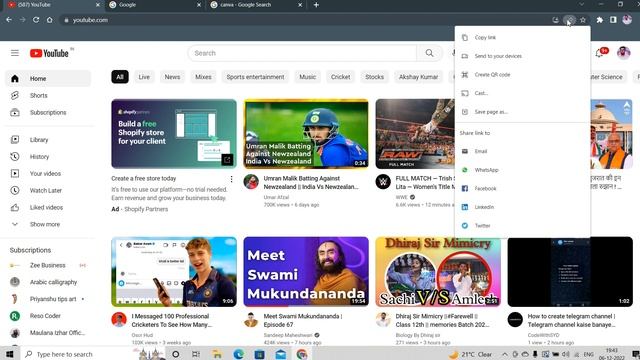Image resolution: width=640 pixels, height=360 pixels.
Task: Select Create QR code
Action: click(x=522, y=75)
